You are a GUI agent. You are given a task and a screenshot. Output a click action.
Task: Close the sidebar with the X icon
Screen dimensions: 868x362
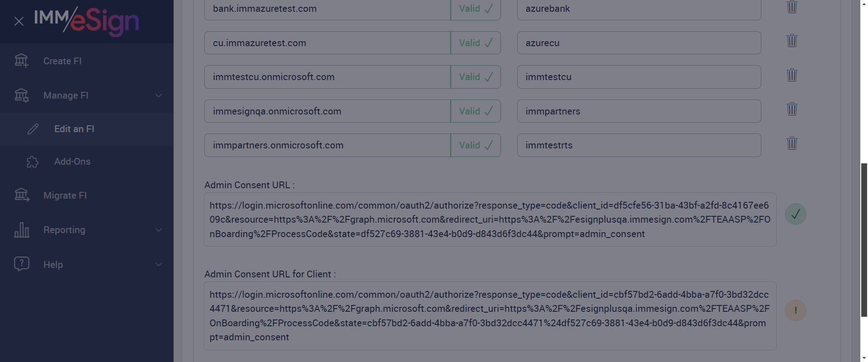pyautogui.click(x=19, y=21)
